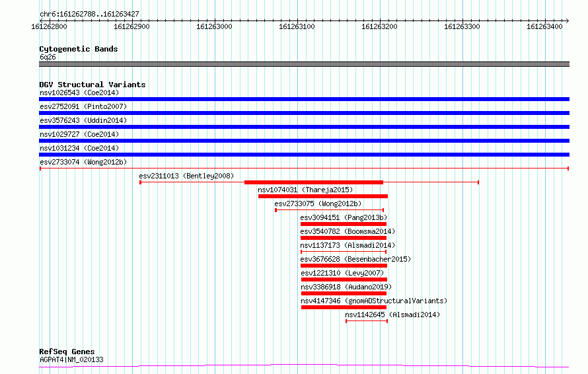588x374 pixels.
Task: Select the esv2752091 (Pinto2007) blue bar
Action: pos(304,113)
